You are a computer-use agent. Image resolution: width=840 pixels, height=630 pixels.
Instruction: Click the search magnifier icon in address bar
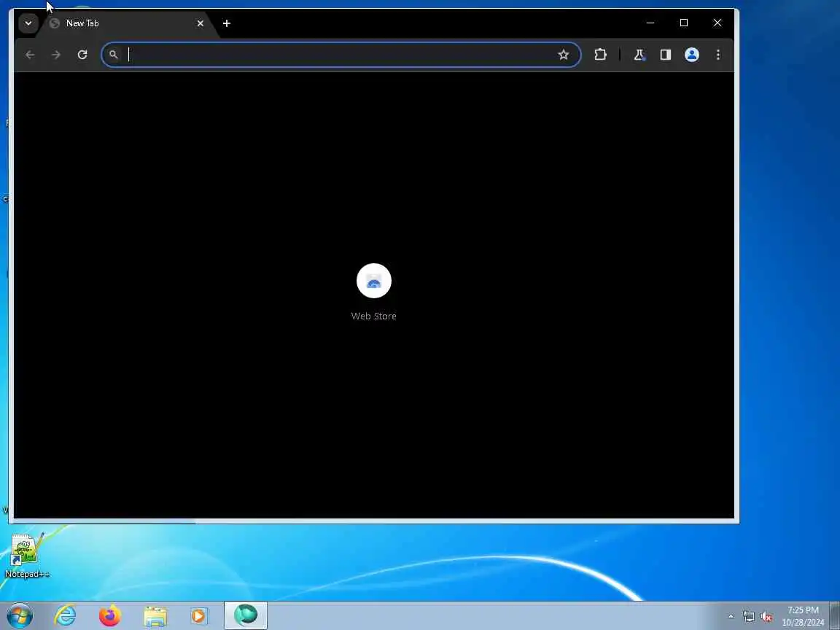[114, 55]
